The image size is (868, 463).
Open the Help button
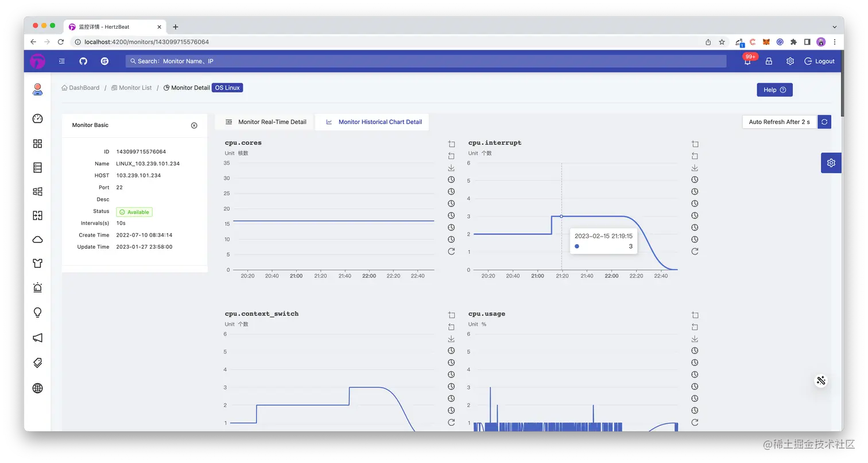click(x=774, y=90)
